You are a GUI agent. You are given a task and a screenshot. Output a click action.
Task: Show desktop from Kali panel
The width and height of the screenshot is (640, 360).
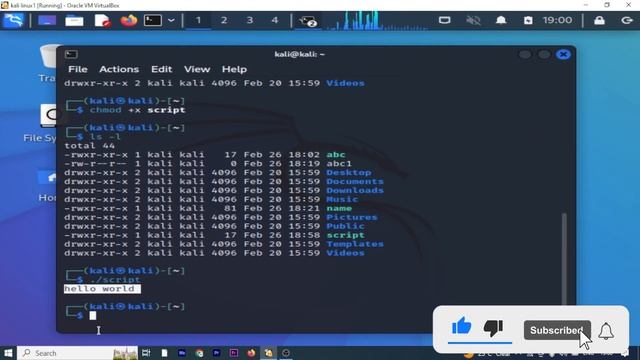[47, 20]
